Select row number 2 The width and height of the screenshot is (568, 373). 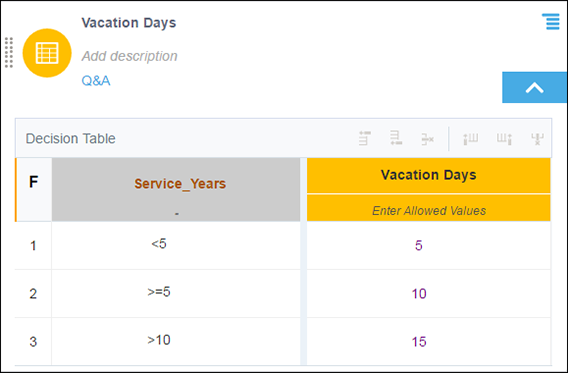pos(33,293)
